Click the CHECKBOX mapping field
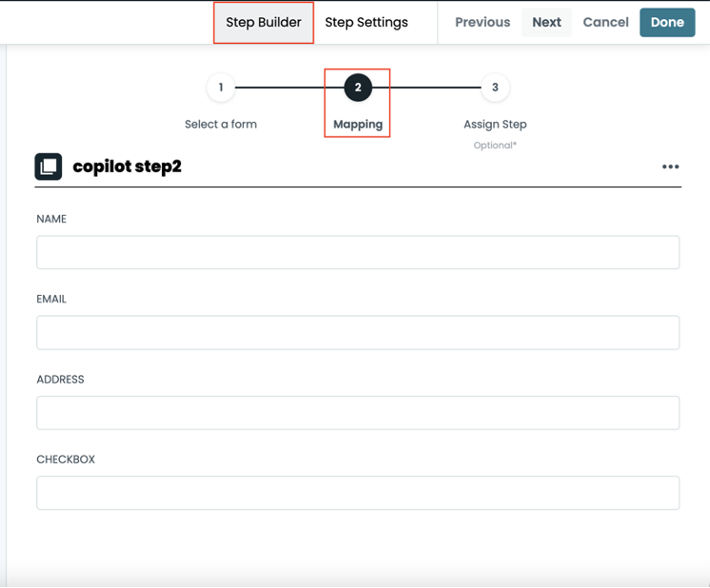This screenshot has width=710, height=588. pyautogui.click(x=358, y=492)
